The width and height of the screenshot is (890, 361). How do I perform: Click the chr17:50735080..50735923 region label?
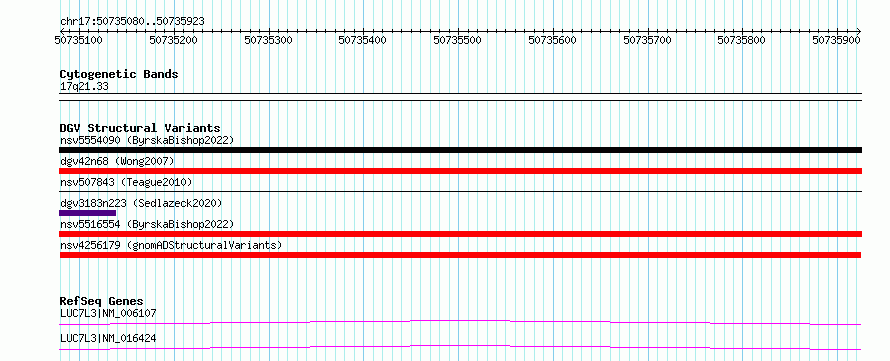coord(132,22)
